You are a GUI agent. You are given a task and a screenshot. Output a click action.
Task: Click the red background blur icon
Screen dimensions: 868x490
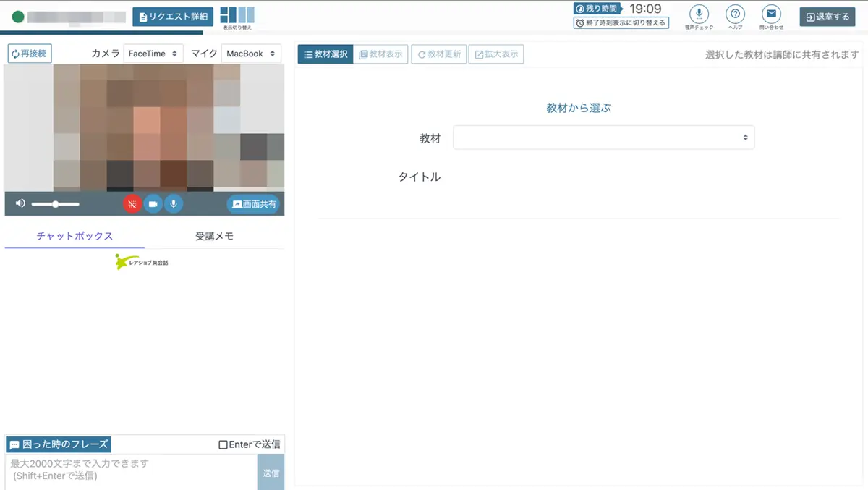click(132, 204)
